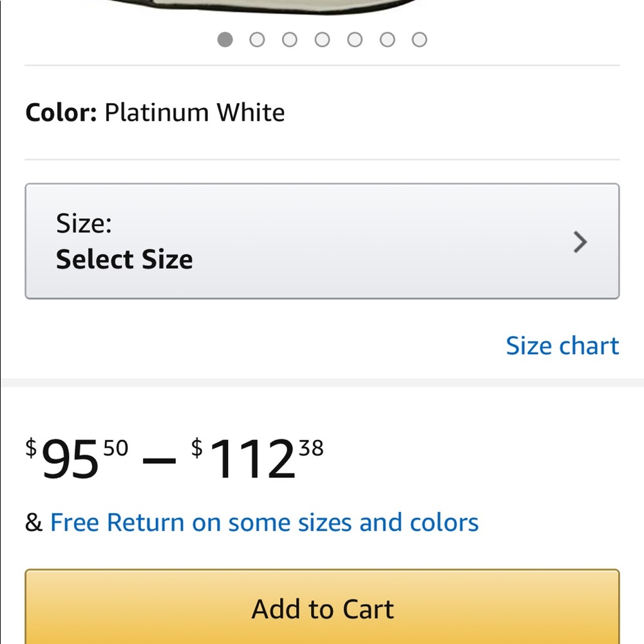The height and width of the screenshot is (644, 644).
Task: View the sixth image pagination dot
Action: [x=387, y=40]
